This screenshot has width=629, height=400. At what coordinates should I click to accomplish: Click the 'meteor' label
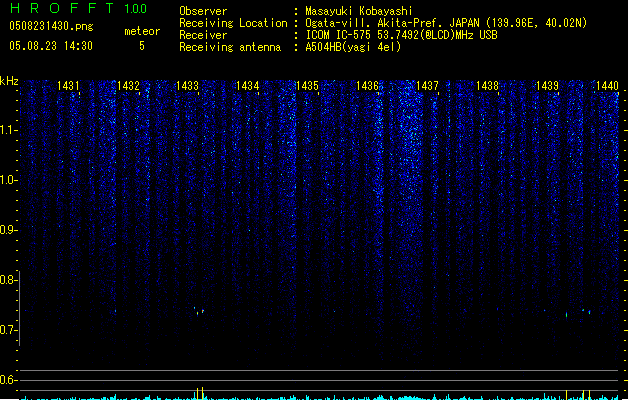[142, 31]
